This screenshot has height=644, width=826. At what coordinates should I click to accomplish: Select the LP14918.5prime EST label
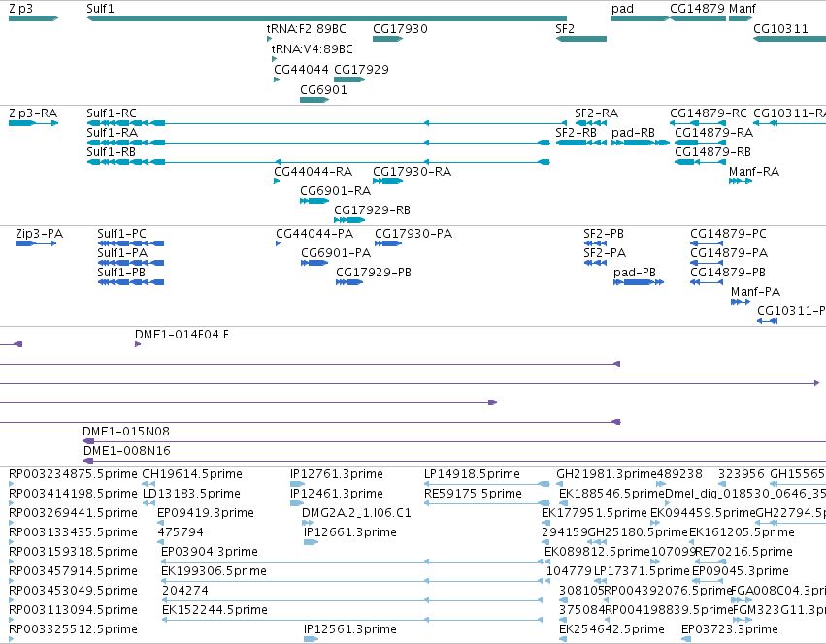pyautogui.click(x=472, y=474)
